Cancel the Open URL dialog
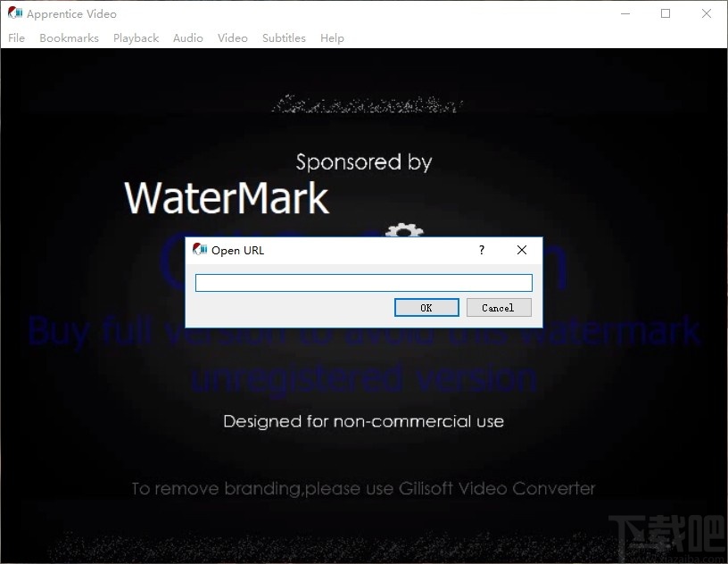 498,308
